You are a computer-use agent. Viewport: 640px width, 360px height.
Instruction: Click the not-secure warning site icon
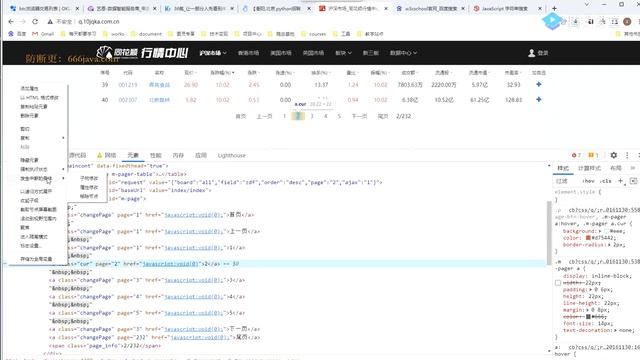(x=50, y=22)
